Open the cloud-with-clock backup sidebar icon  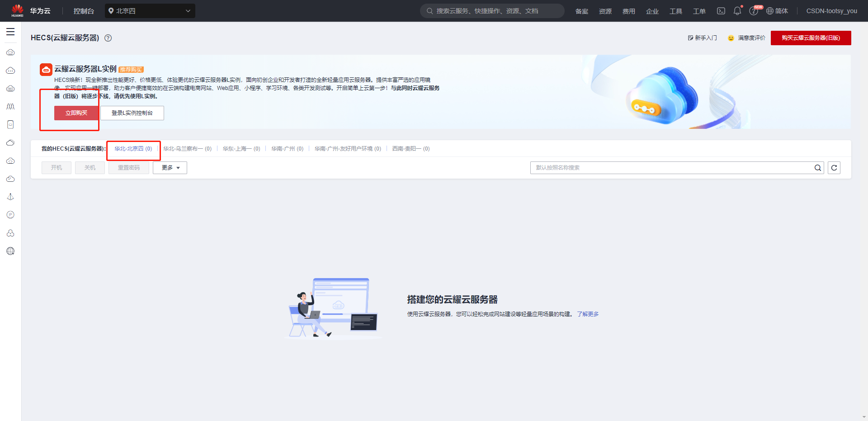click(x=10, y=179)
